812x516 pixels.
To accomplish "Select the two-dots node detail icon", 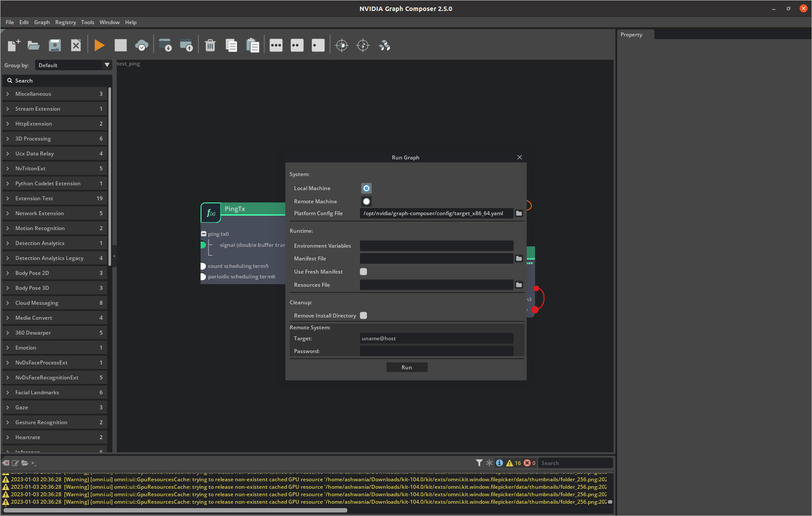I will tap(297, 45).
